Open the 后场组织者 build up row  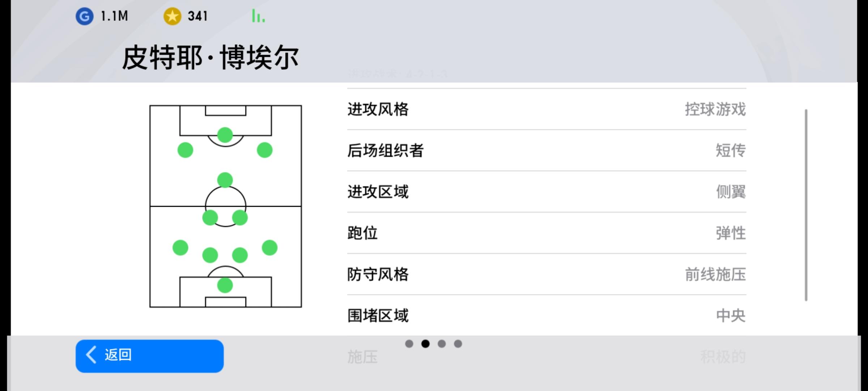[546, 150]
